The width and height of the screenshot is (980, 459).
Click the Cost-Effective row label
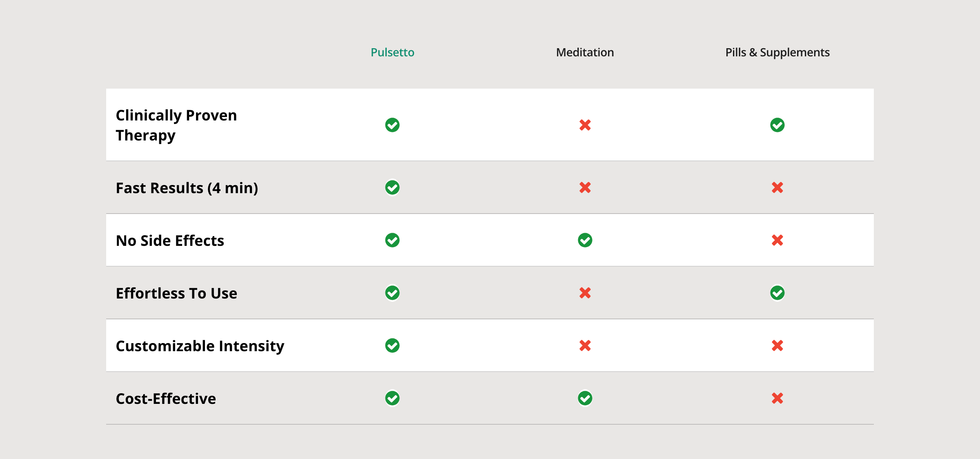coord(166,399)
